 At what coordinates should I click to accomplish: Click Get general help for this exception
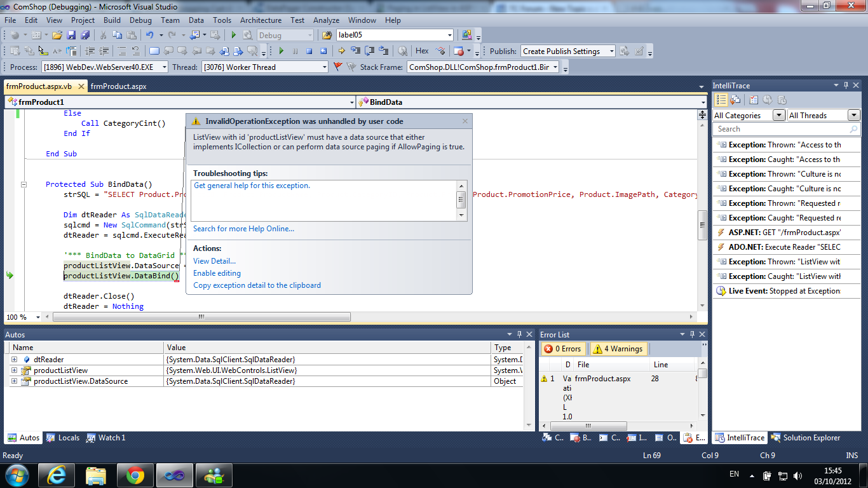252,186
